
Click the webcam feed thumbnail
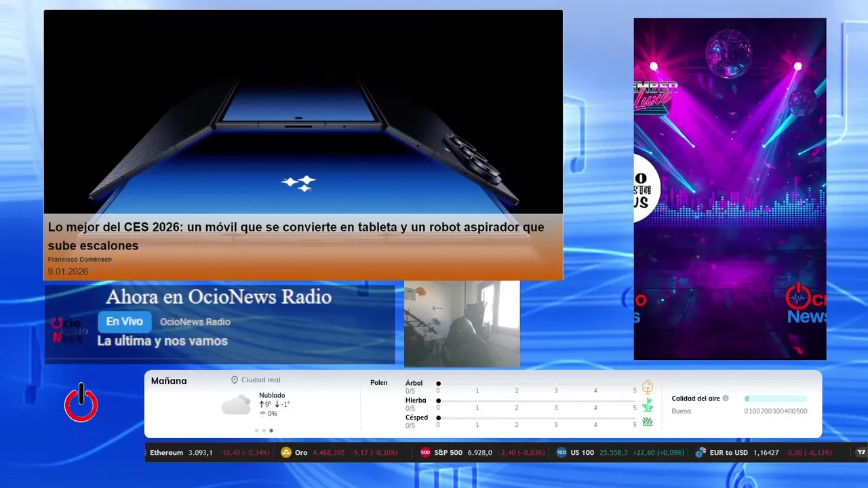tap(462, 324)
